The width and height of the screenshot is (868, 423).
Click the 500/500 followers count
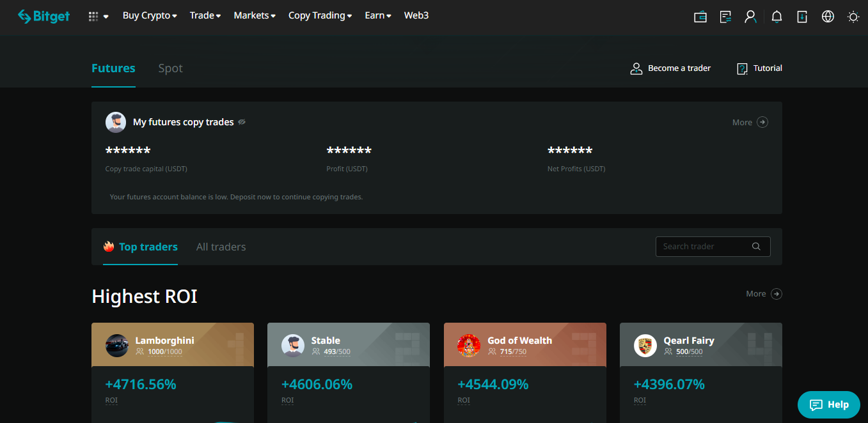tap(690, 351)
